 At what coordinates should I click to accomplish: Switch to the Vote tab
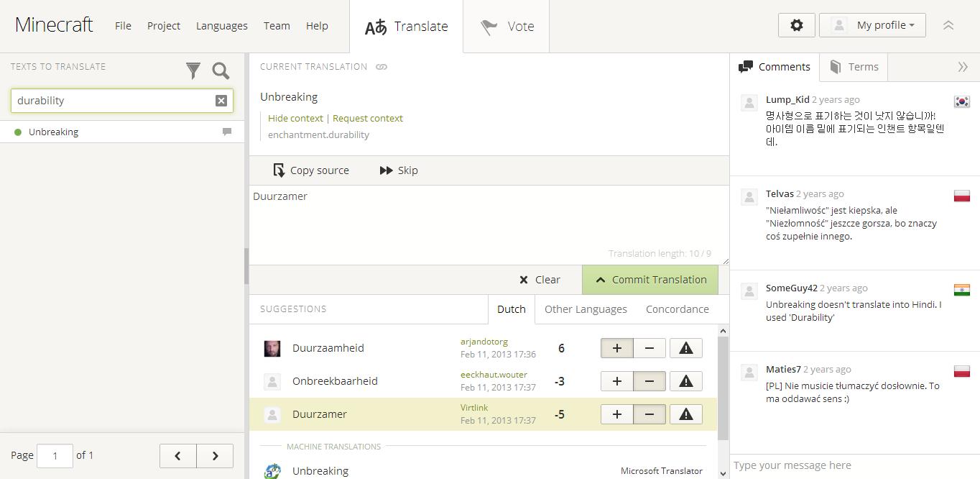tap(507, 27)
